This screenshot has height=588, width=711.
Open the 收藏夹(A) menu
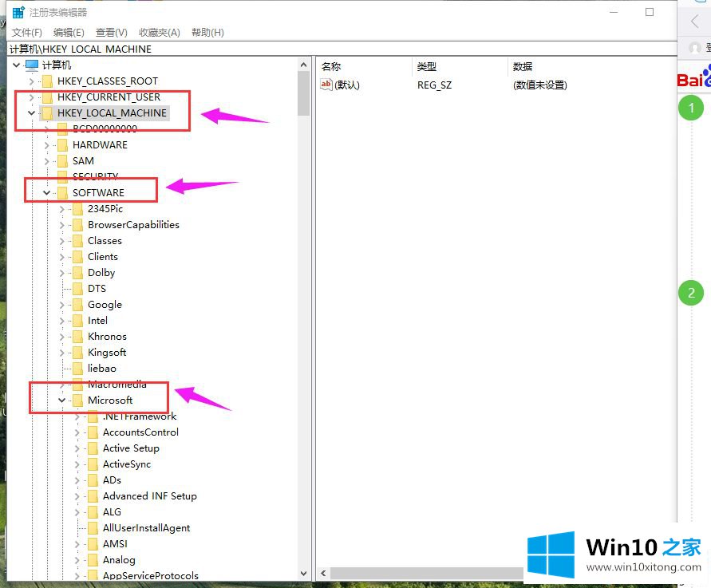(x=159, y=32)
